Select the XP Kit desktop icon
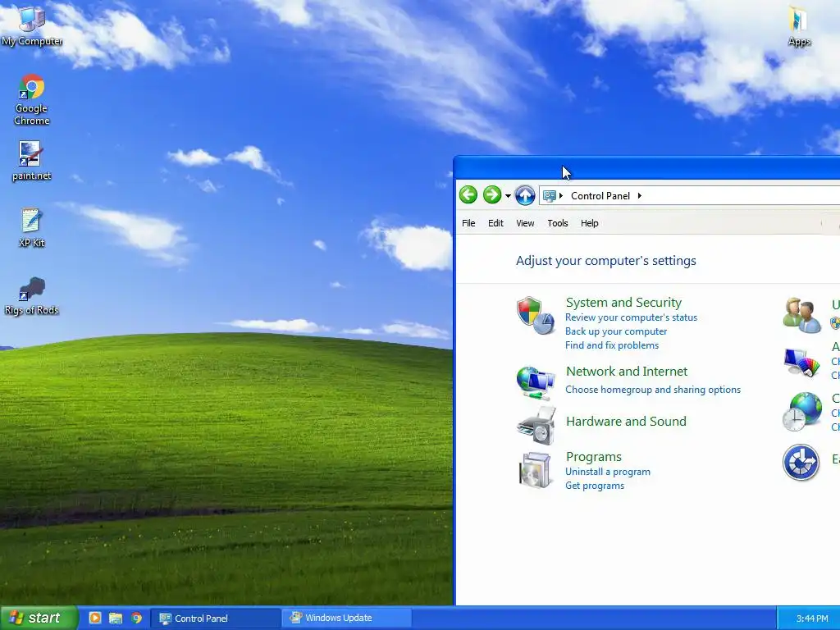 pos(32,228)
